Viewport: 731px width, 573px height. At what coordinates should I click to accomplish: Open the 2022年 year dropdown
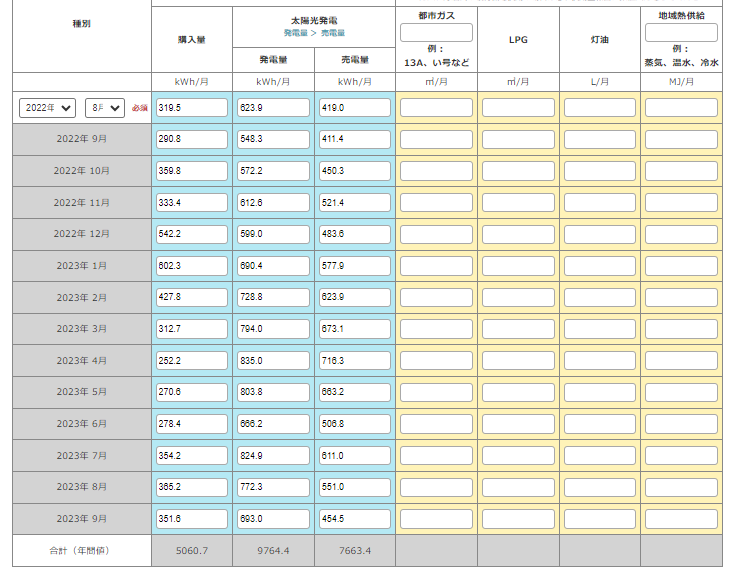coord(47,107)
